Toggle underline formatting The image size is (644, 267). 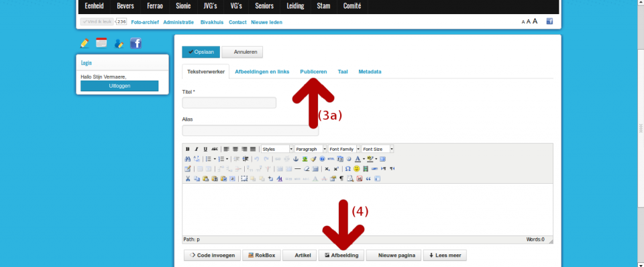pos(205,149)
